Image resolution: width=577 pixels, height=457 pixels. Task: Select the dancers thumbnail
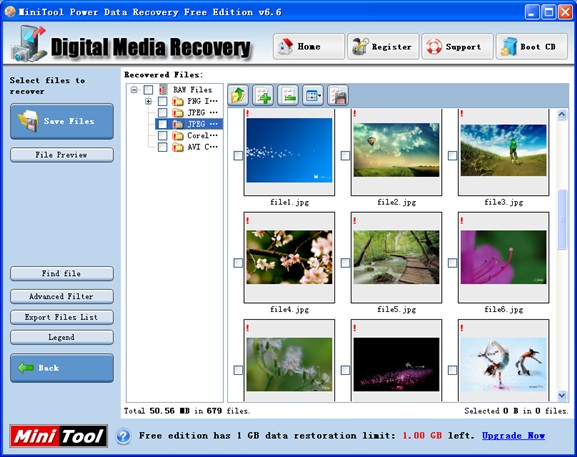click(x=503, y=365)
